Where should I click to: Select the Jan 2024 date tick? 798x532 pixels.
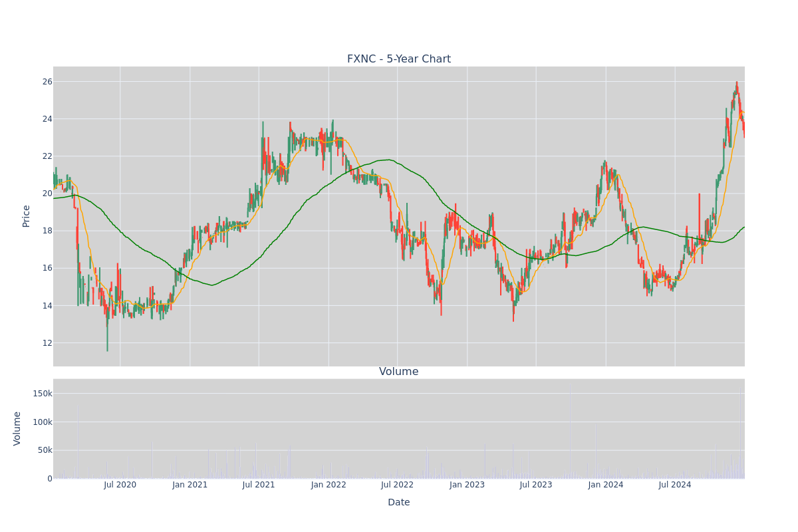tap(606, 485)
